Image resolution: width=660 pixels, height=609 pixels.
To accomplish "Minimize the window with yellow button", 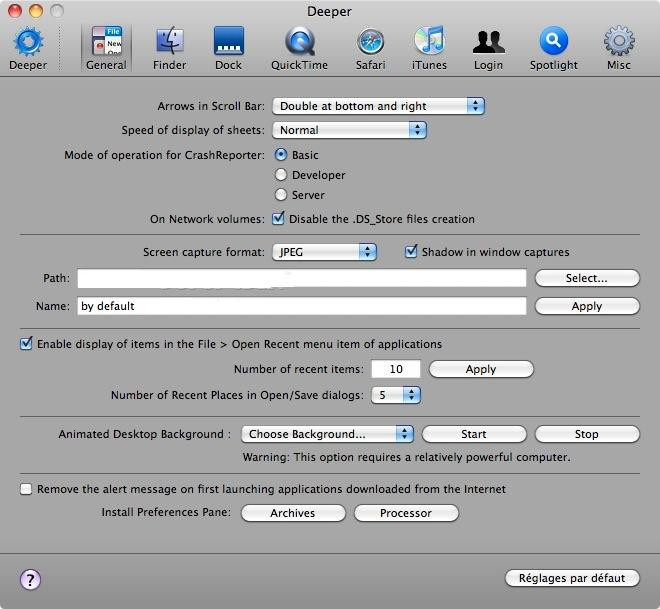I will point(36,11).
